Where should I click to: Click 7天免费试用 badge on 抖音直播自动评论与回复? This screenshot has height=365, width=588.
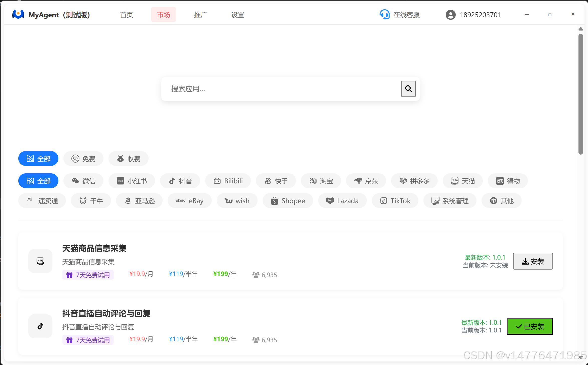pyautogui.click(x=88, y=340)
